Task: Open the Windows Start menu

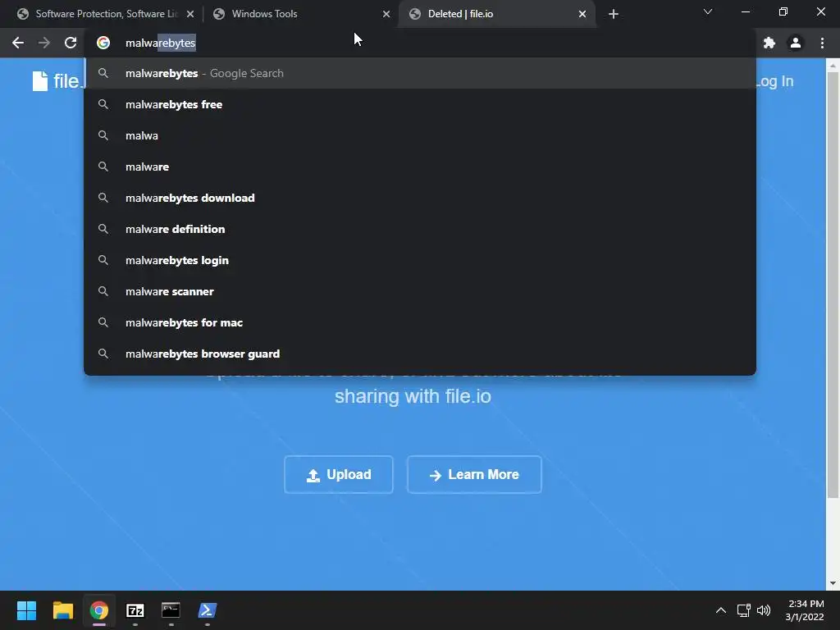Action: point(26,610)
